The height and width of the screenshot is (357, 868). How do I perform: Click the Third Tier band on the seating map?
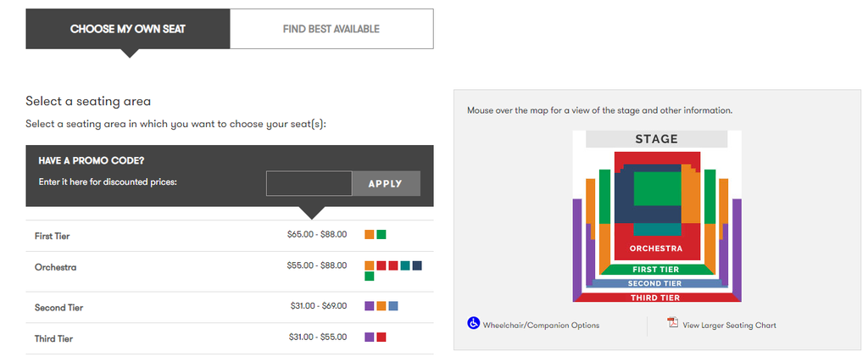point(656,298)
